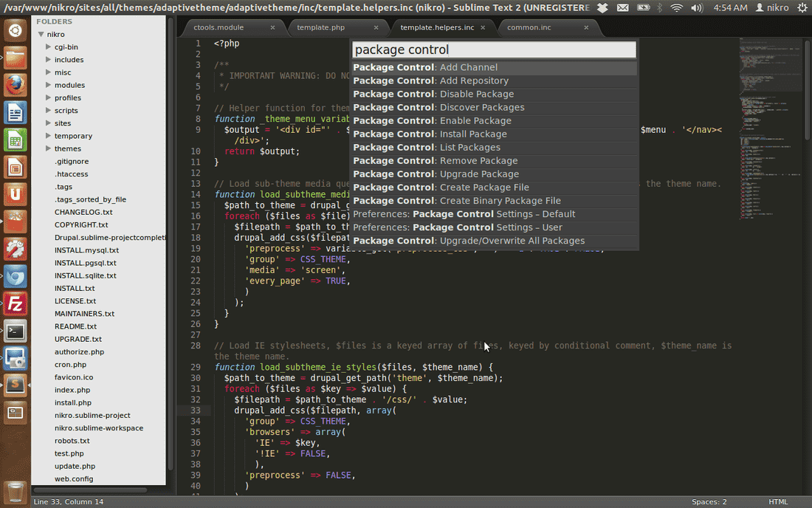Open .htaccess file in the sidebar
Image resolution: width=812 pixels, height=508 pixels.
click(71, 174)
